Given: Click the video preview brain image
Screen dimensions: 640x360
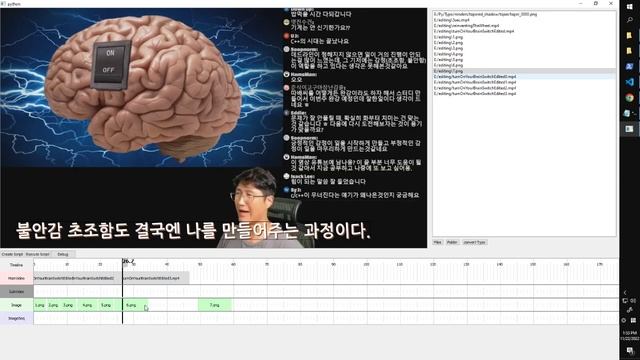Looking at the screenshot, I should click(x=142, y=87).
